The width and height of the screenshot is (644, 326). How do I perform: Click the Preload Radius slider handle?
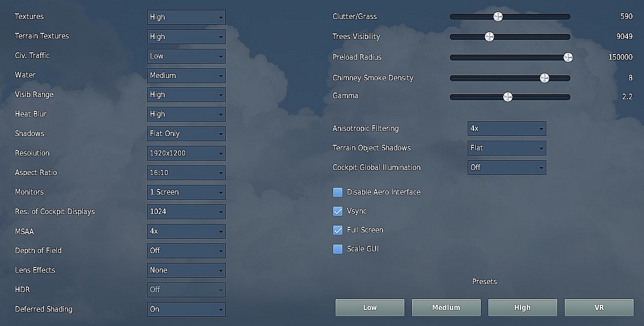pyautogui.click(x=568, y=57)
